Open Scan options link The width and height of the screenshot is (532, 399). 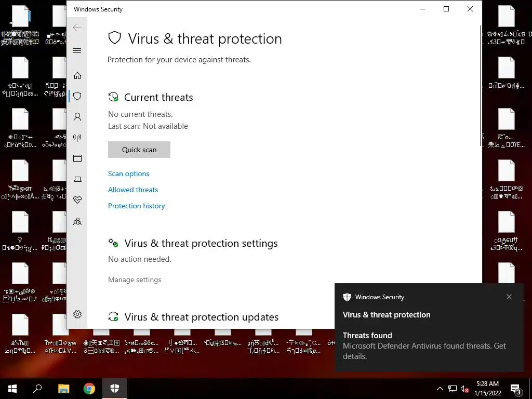(129, 174)
